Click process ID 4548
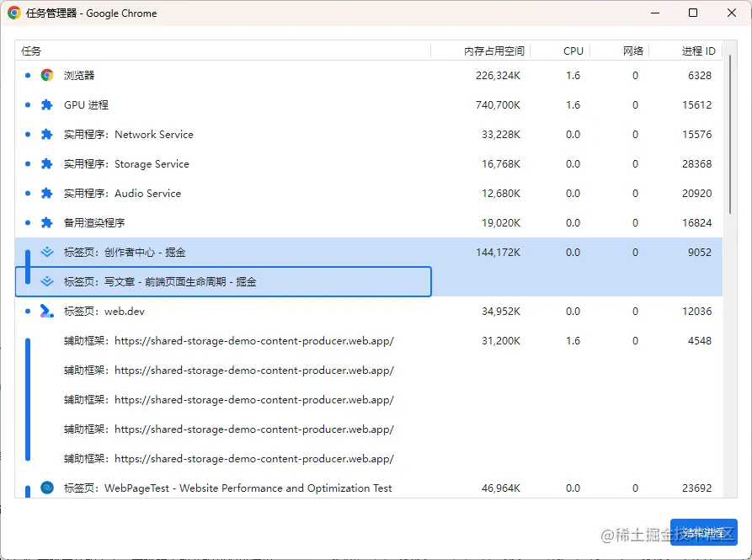 [700, 341]
